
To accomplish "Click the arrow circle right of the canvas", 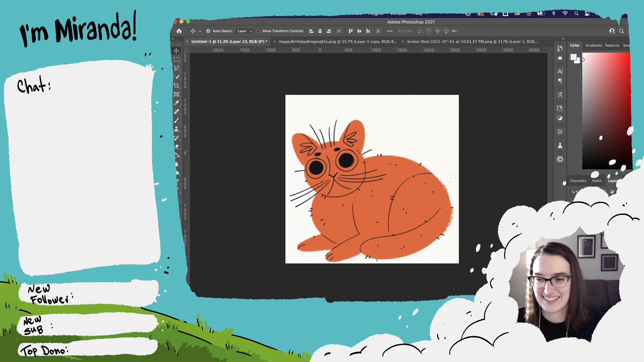I will click(451, 178).
